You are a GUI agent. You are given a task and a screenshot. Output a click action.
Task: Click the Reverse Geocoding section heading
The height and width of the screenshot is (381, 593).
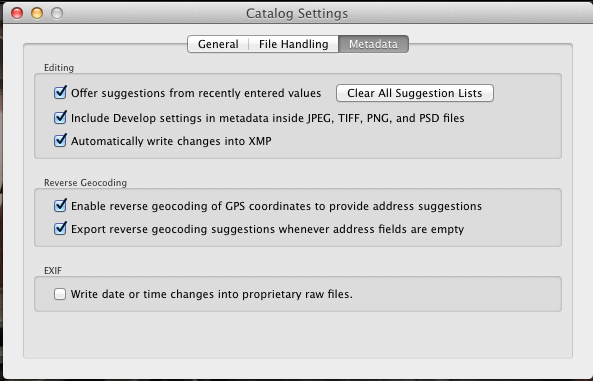(85, 183)
